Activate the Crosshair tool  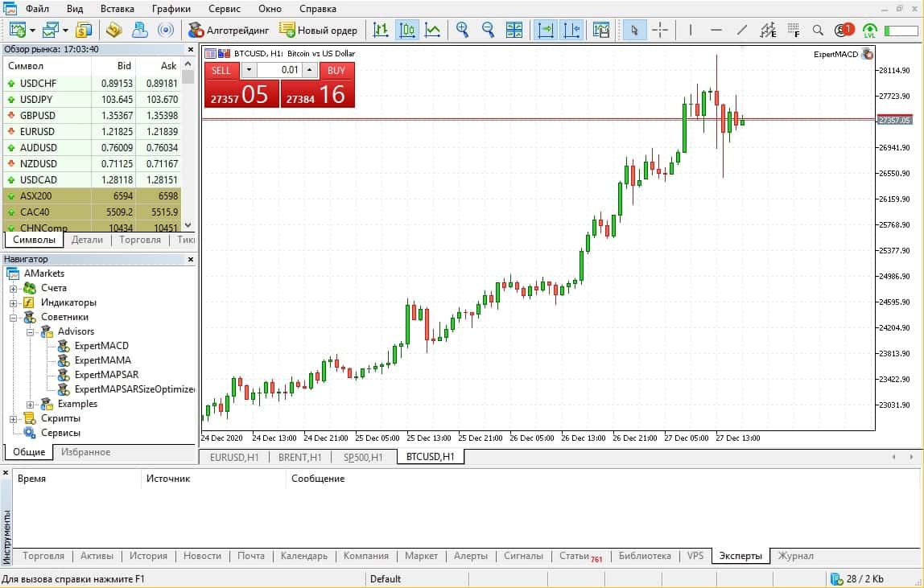click(x=660, y=30)
